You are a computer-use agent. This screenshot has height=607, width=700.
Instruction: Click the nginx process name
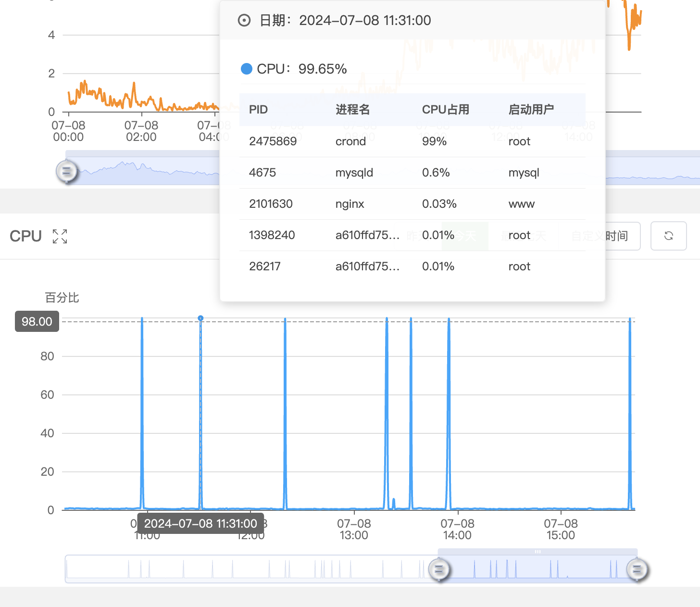pos(350,204)
